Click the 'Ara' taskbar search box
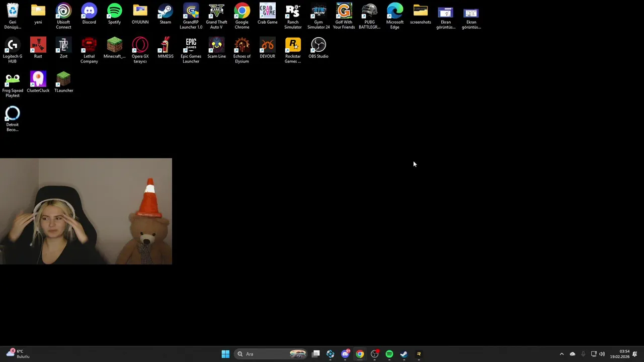644x362 pixels. [271, 354]
